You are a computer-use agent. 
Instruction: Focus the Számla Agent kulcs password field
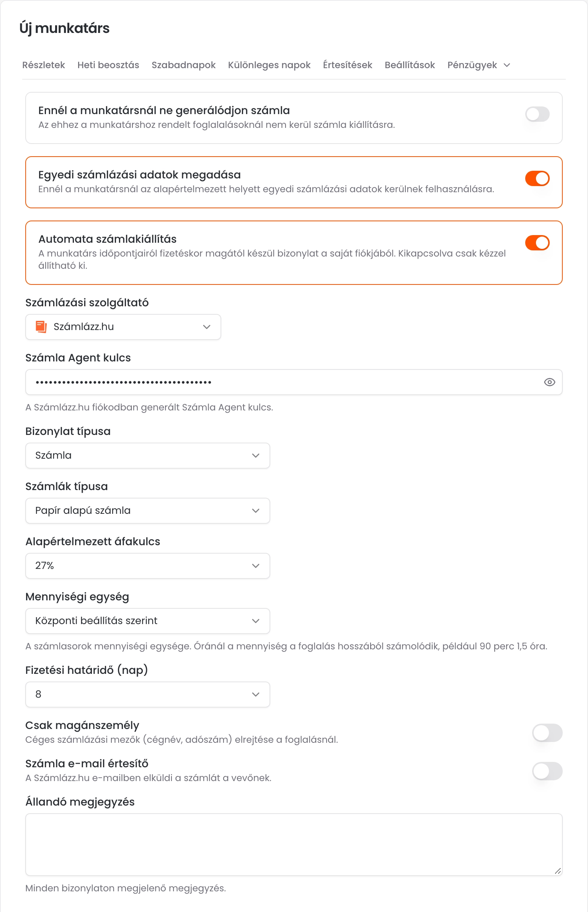point(283,382)
